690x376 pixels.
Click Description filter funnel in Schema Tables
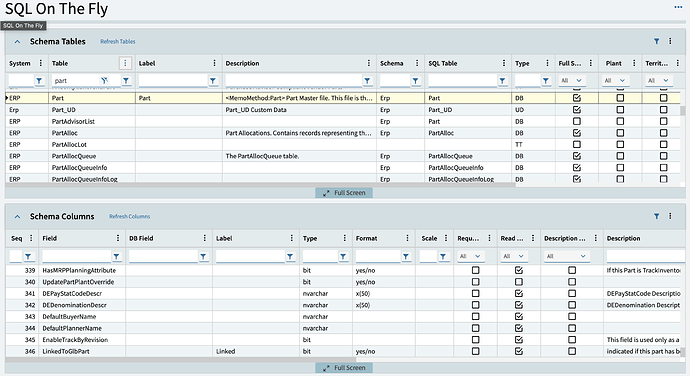(x=367, y=81)
